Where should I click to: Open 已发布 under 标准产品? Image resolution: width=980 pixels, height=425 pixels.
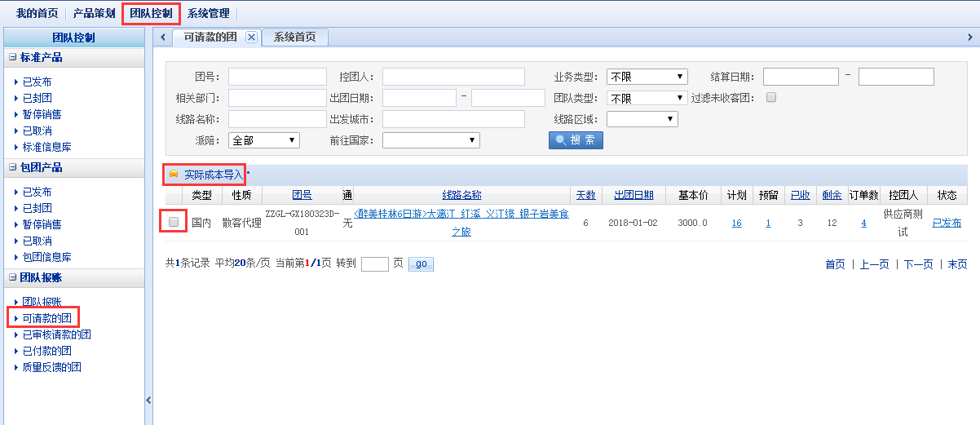pyautogui.click(x=37, y=82)
